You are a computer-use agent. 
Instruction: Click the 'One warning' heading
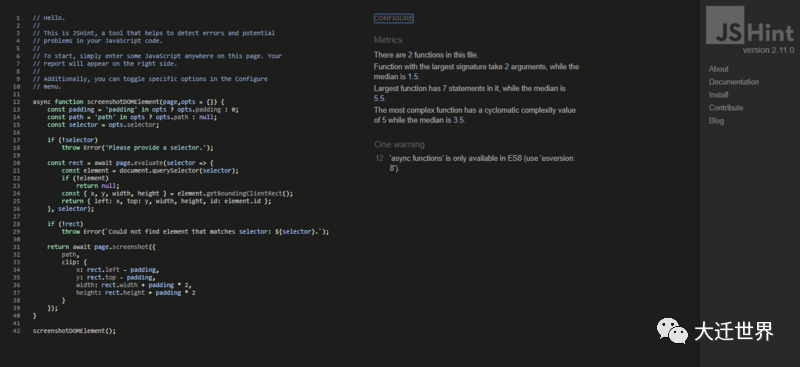[x=399, y=144]
